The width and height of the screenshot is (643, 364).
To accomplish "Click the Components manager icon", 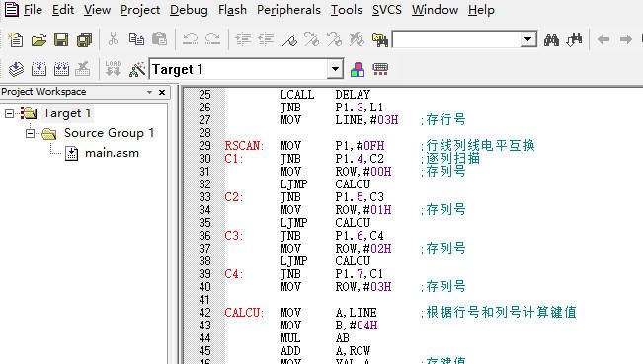I will tap(358, 69).
